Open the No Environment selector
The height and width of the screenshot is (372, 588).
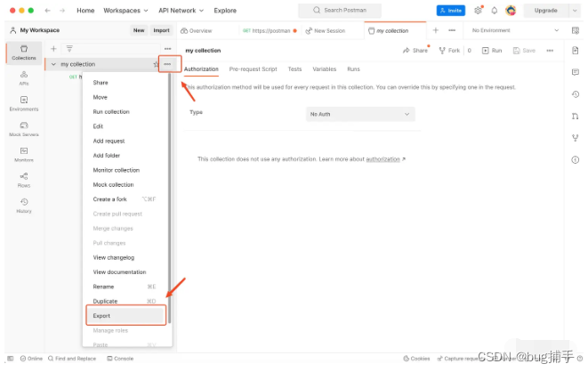pyautogui.click(x=515, y=30)
